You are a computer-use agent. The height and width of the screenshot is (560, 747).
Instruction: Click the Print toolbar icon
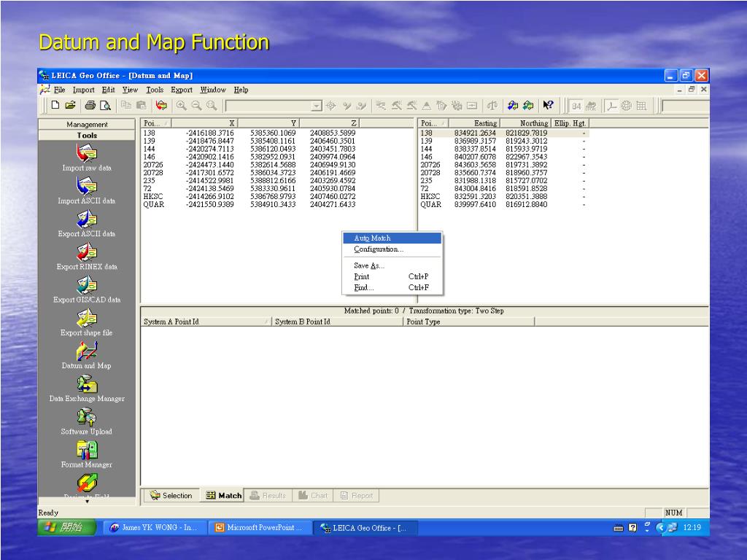(x=90, y=105)
